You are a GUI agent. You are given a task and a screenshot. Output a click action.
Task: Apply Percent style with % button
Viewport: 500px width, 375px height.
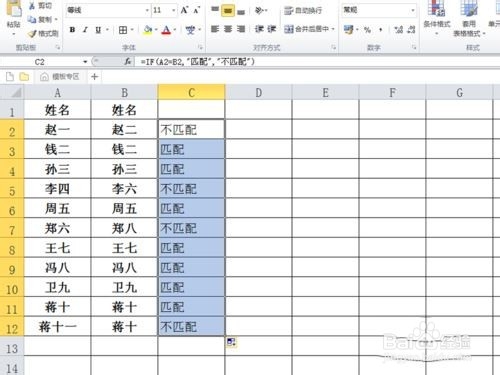(367, 30)
